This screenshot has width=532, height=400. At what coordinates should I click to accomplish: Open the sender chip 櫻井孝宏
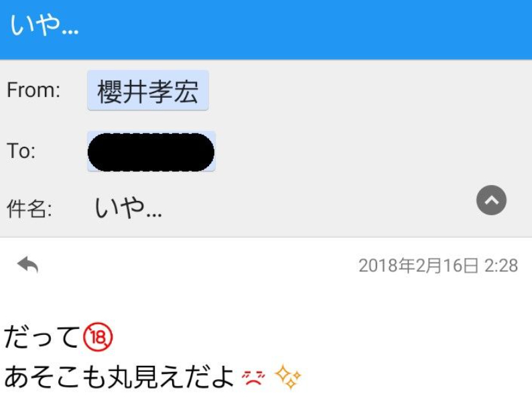tap(148, 90)
